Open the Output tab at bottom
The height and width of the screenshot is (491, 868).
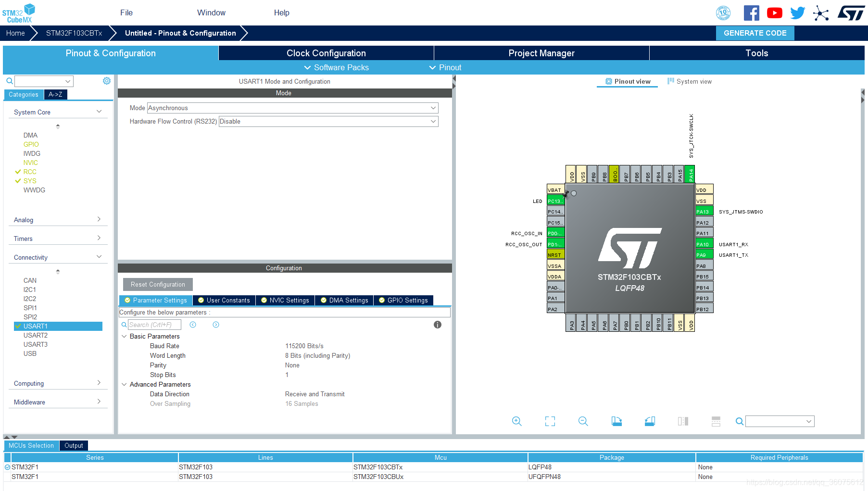74,445
